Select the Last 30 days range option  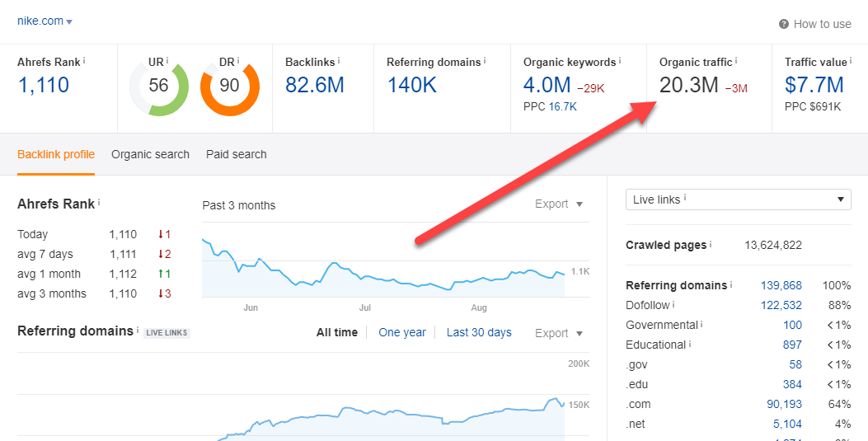[479, 332]
